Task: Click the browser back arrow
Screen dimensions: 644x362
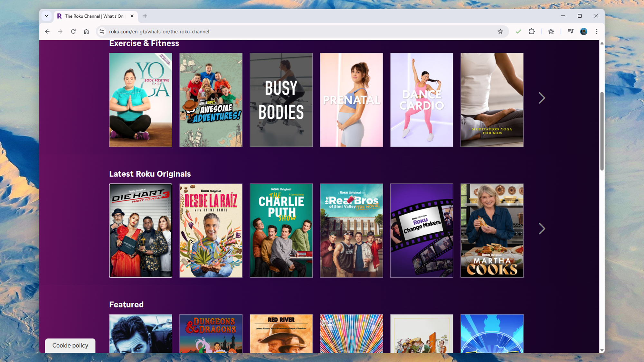Action: pyautogui.click(x=47, y=32)
